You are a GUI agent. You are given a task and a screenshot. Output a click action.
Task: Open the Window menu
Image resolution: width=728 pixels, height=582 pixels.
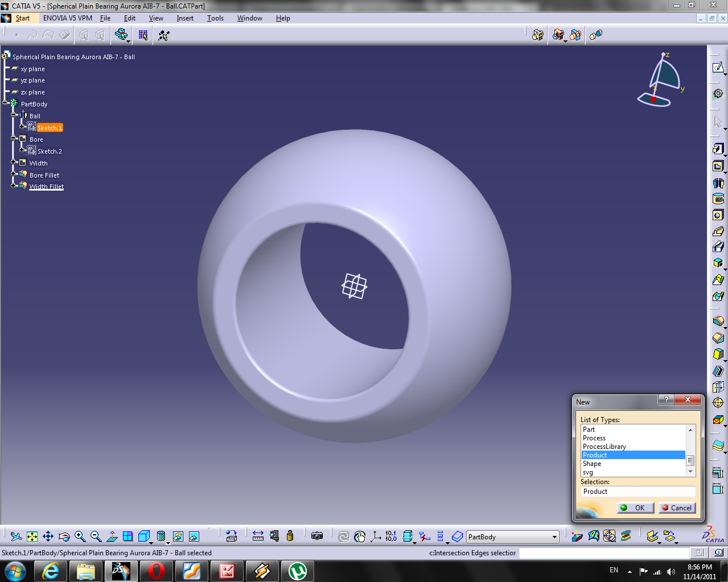(250, 18)
